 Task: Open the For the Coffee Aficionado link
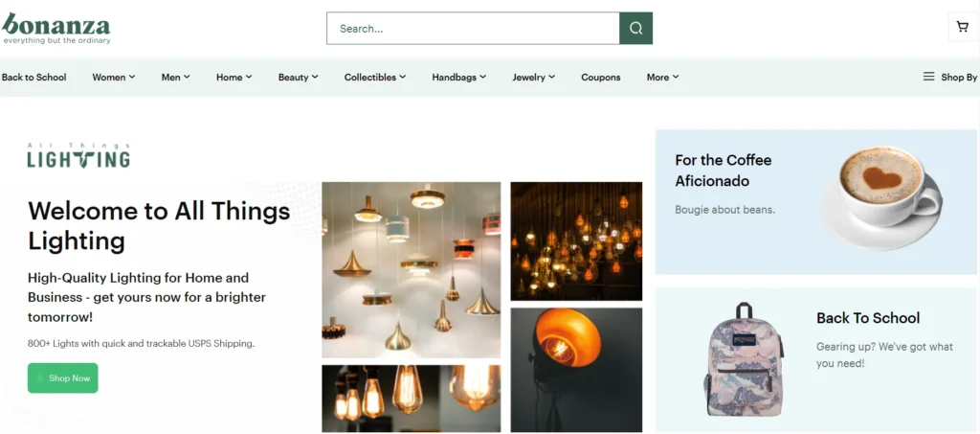point(723,171)
